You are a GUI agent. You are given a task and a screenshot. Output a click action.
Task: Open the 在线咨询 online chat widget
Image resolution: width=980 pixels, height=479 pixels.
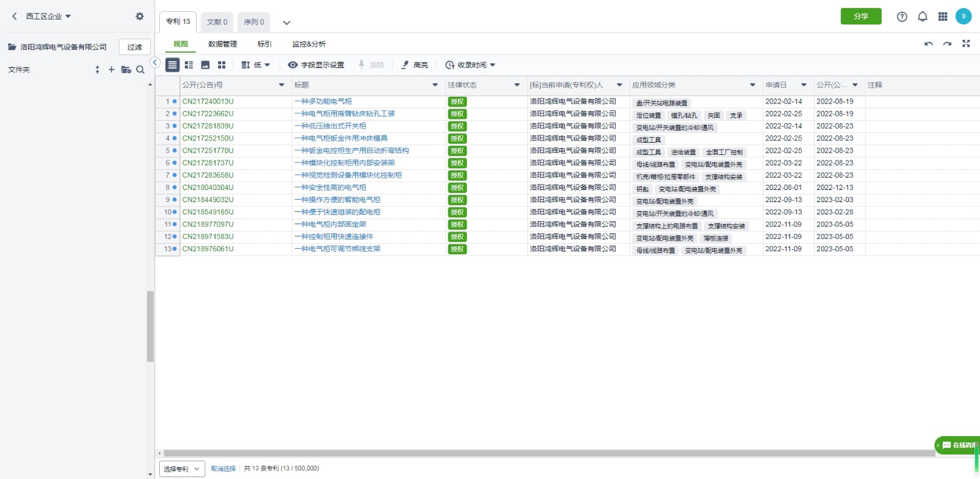coord(957,445)
